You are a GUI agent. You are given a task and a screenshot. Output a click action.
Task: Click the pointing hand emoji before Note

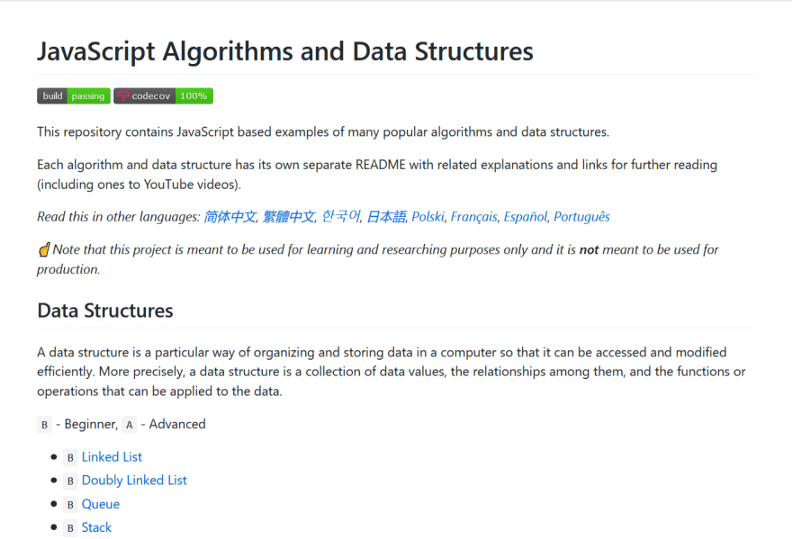[x=44, y=249]
